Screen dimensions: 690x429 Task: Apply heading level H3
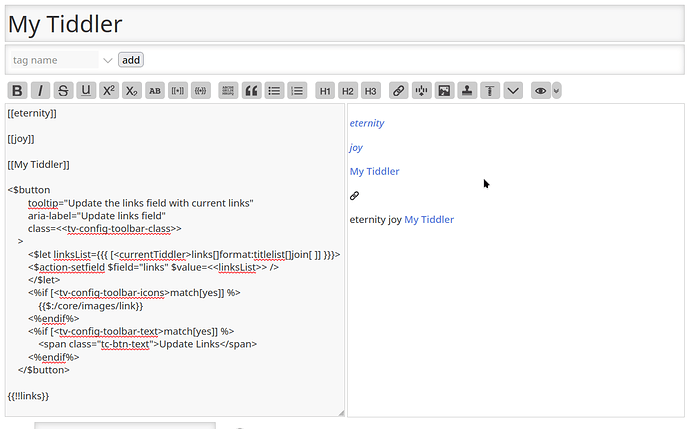pos(371,91)
